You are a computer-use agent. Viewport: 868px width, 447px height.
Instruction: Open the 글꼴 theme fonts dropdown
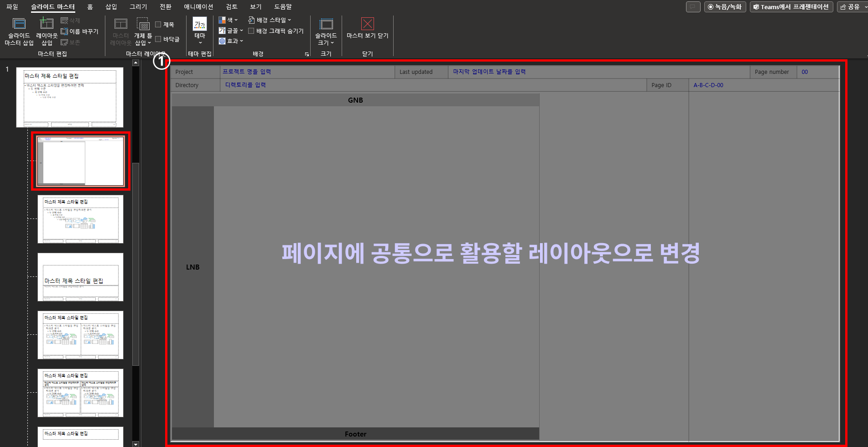click(x=231, y=31)
